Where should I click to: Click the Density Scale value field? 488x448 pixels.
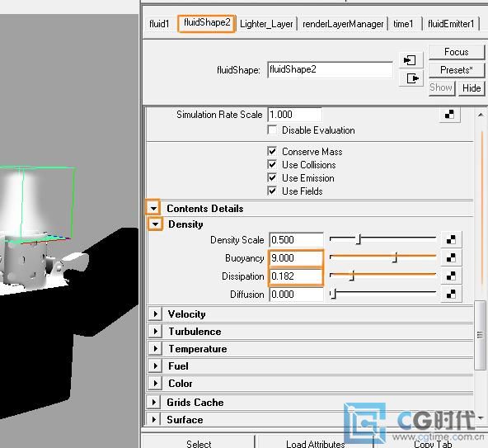[x=296, y=239]
